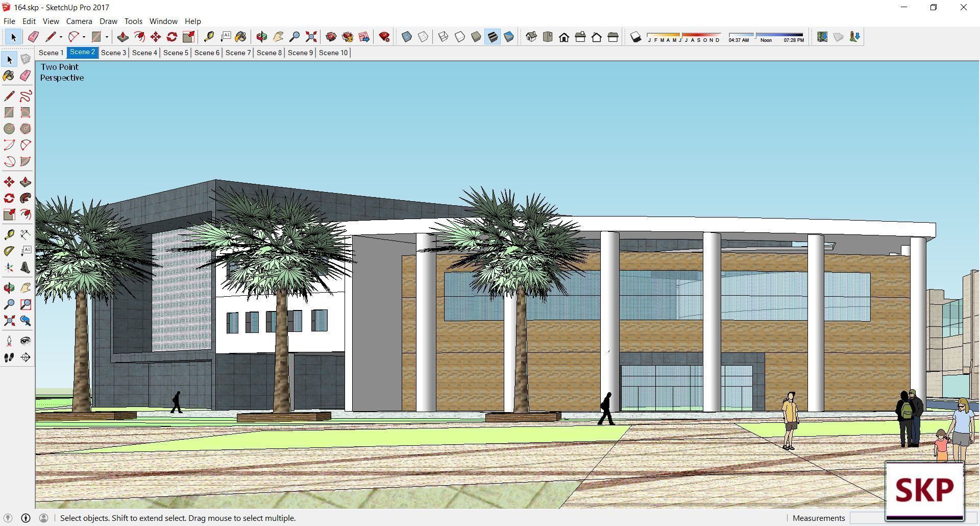Click the Previous view tool

(26, 321)
